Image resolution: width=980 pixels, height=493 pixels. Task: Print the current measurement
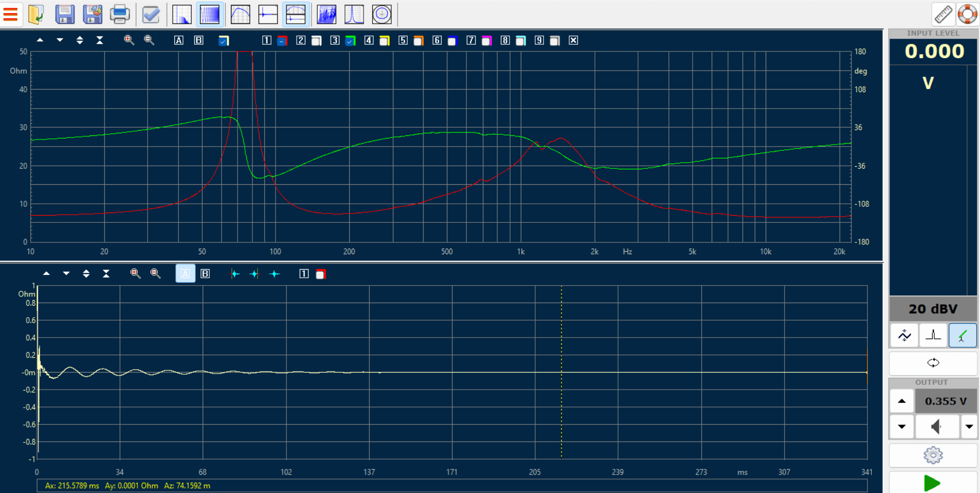click(x=120, y=14)
